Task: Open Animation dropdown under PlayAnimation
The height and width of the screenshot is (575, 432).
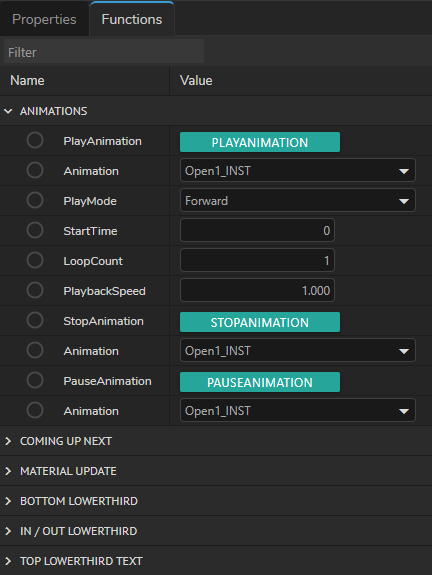Action: pos(298,170)
